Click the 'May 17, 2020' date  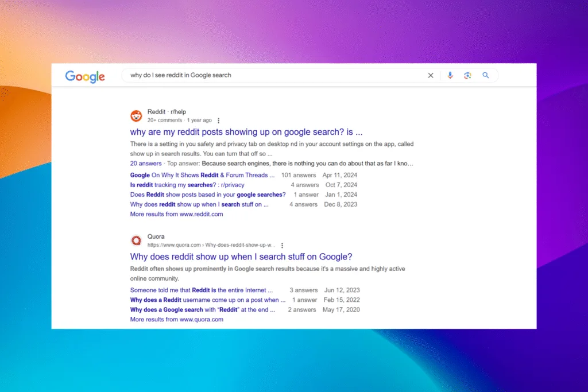(x=341, y=309)
